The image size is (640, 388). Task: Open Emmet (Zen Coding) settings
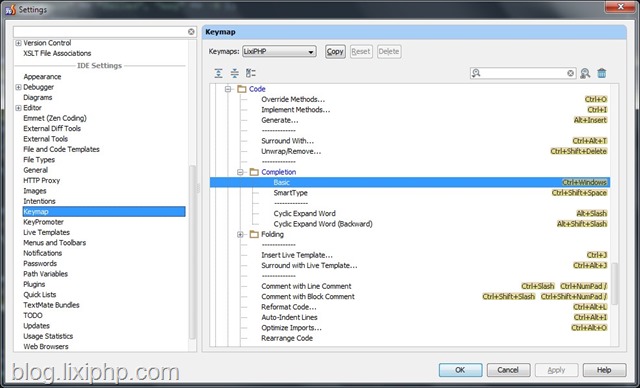pyautogui.click(x=55, y=118)
